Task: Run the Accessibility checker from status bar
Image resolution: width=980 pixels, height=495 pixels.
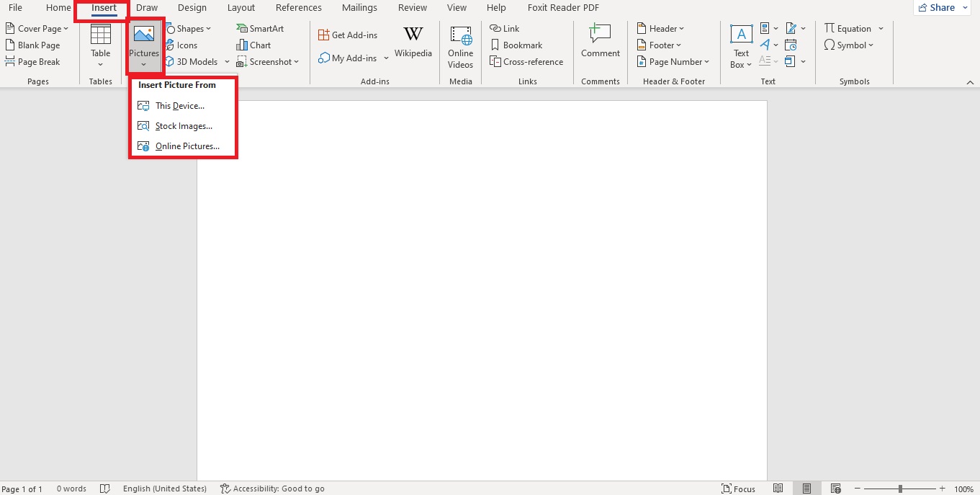Action: (x=272, y=488)
